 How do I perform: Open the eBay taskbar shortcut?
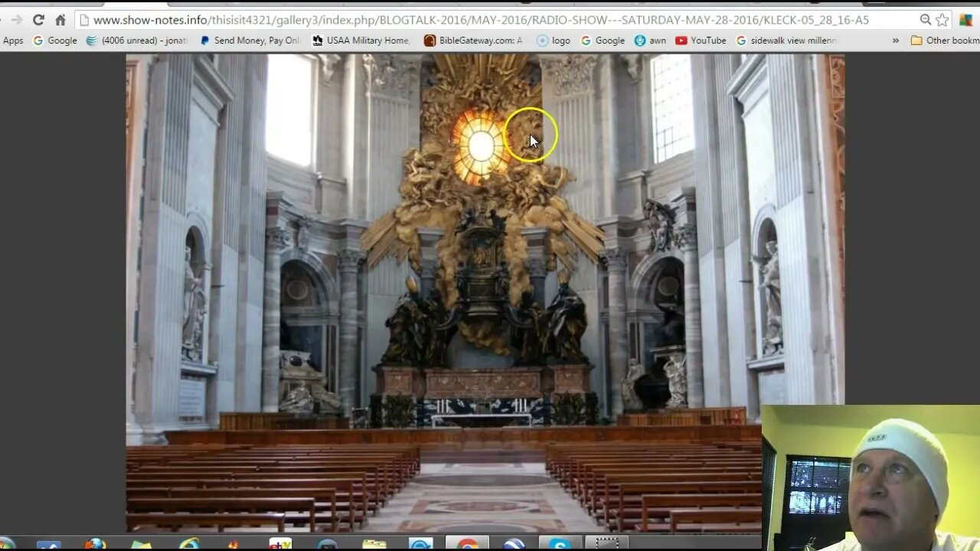[x=280, y=544]
